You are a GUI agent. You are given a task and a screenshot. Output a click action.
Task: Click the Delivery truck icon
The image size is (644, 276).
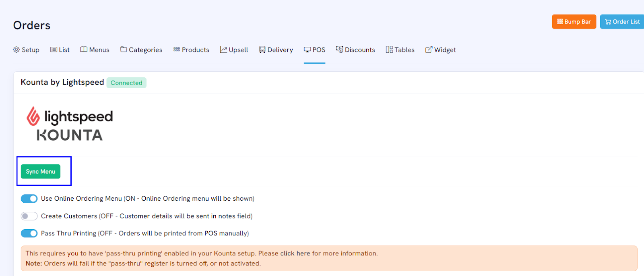pyautogui.click(x=262, y=50)
